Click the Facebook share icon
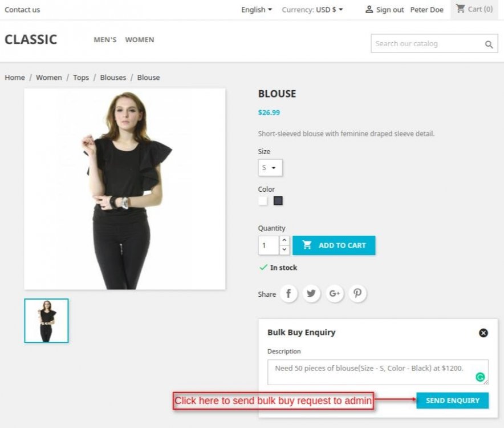This screenshot has width=504, height=428. (x=288, y=294)
